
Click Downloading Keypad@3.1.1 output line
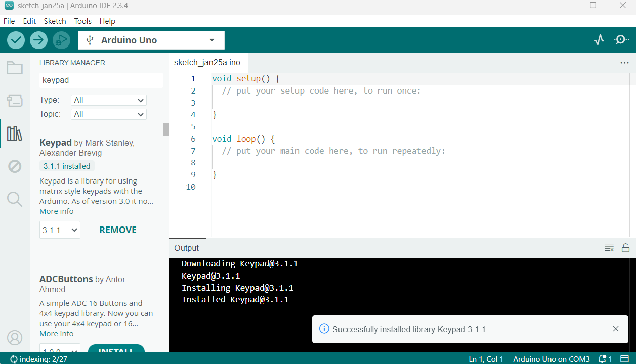[x=240, y=263]
